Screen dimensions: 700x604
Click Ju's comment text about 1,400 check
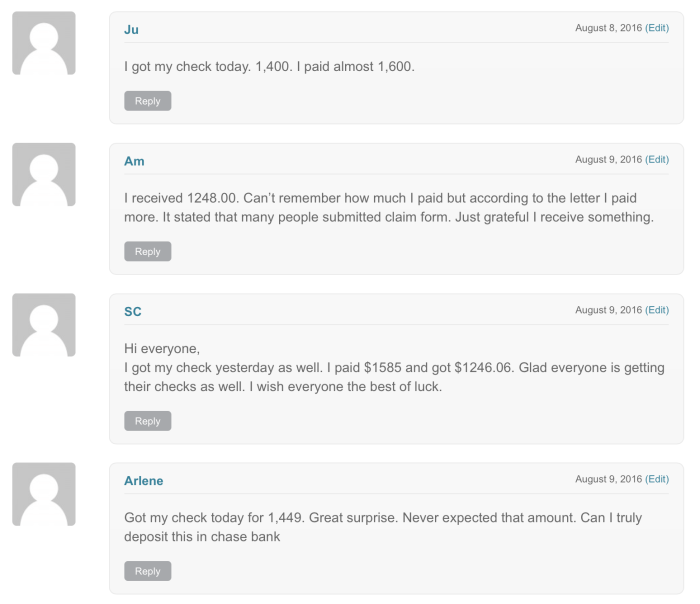[x=269, y=67]
